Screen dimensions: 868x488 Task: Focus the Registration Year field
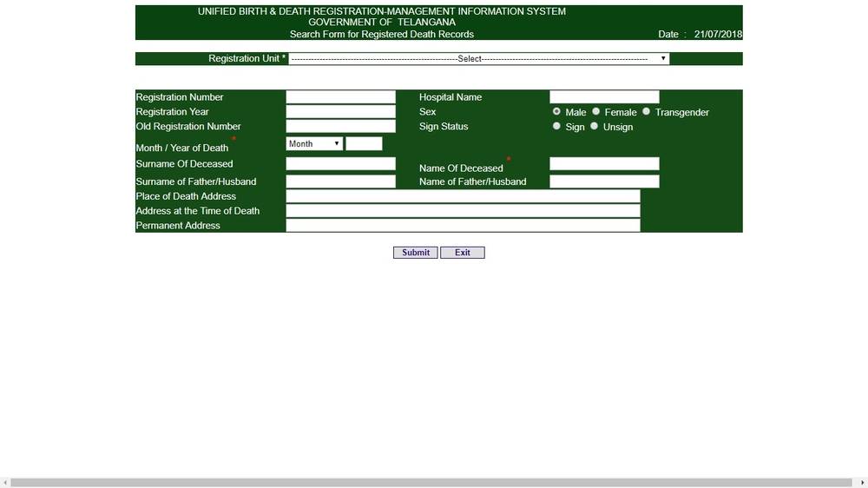point(341,112)
